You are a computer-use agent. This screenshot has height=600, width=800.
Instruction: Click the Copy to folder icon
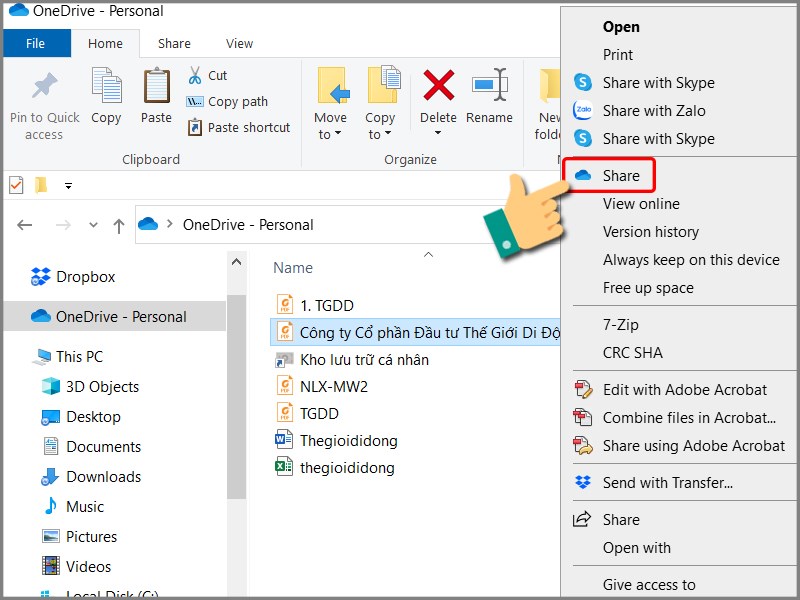pos(384,84)
